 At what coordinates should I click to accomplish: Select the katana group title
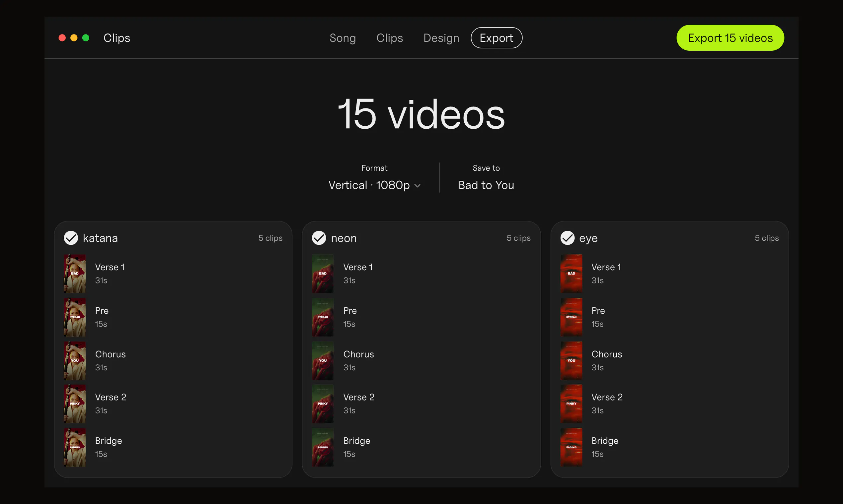point(100,238)
